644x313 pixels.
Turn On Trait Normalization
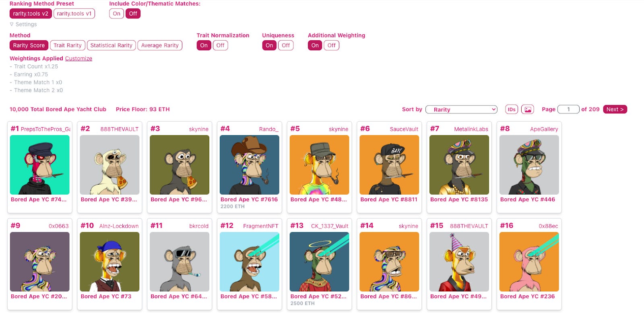(x=204, y=45)
